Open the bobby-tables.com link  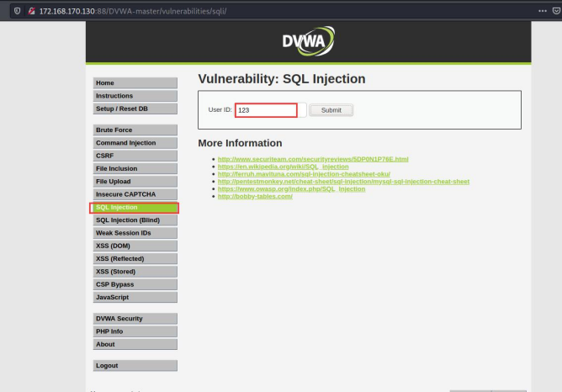tap(255, 196)
